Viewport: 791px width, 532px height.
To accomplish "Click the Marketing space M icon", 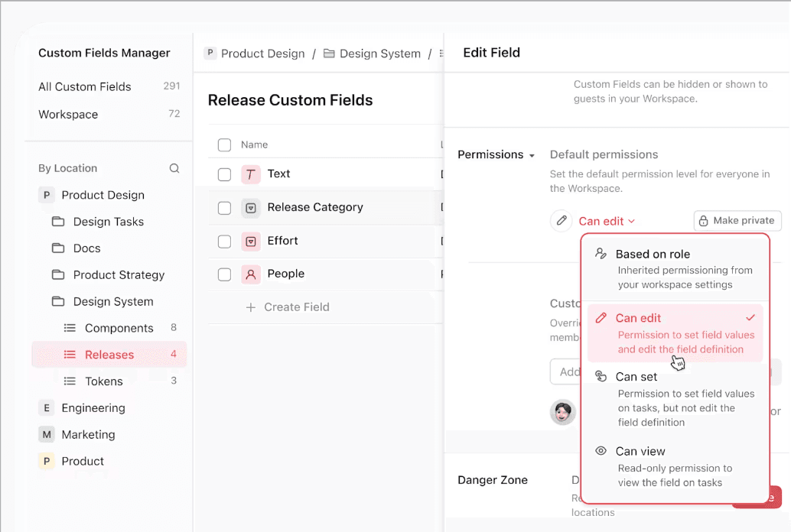I will click(x=47, y=435).
